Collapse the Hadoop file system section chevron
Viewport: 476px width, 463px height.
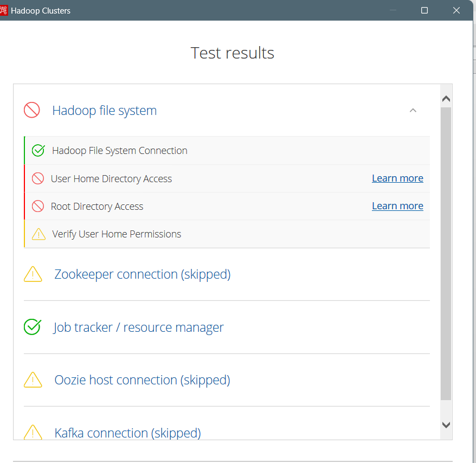click(x=413, y=111)
